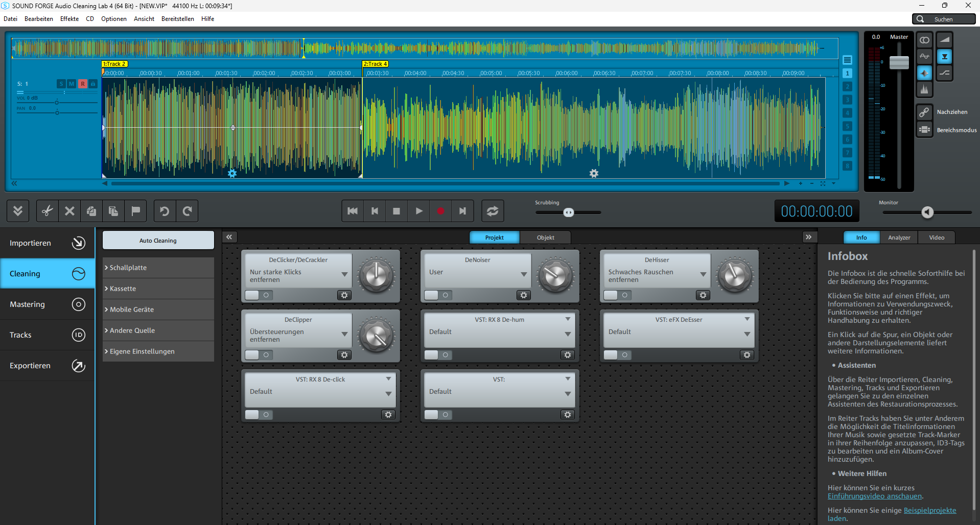This screenshot has height=525, width=980.
Task: Stop playback
Action: pyautogui.click(x=396, y=211)
